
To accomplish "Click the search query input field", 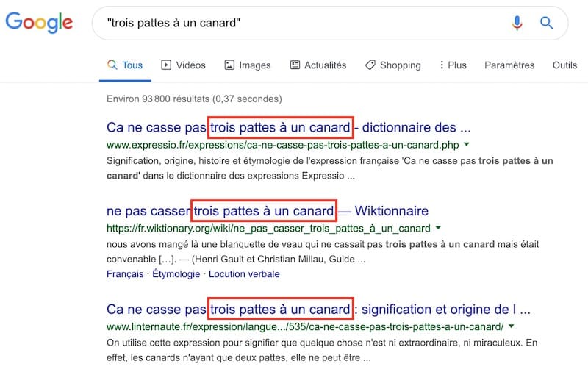I will [294, 23].
